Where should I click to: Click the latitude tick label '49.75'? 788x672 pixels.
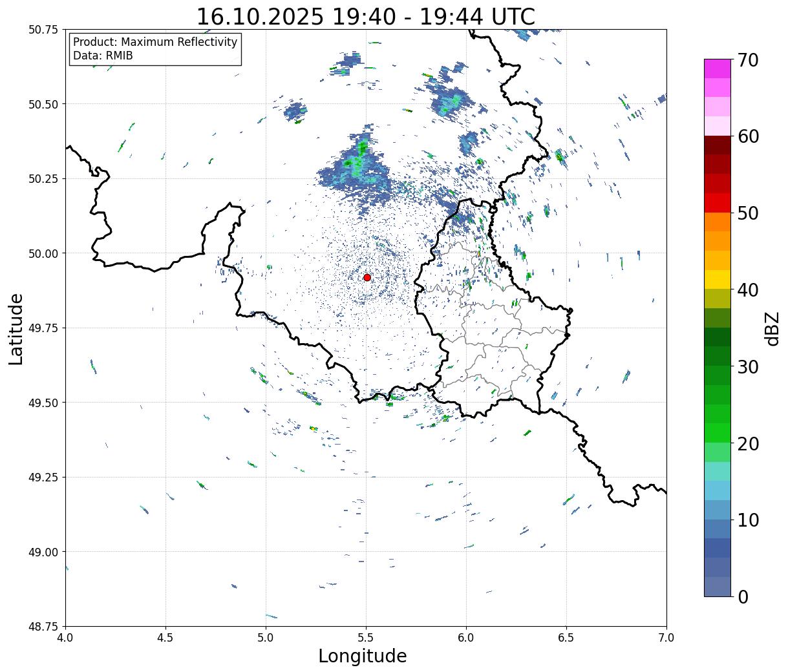tap(43, 328)
